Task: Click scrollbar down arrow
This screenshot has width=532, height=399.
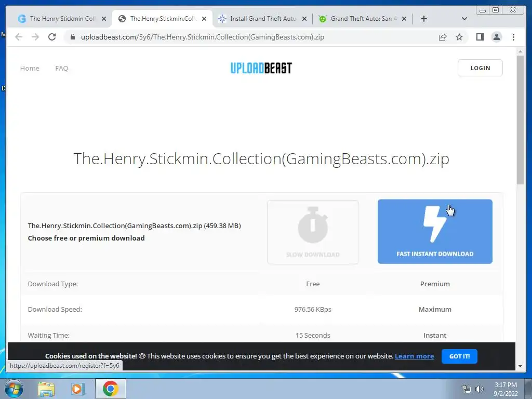Action: (520, 366)
